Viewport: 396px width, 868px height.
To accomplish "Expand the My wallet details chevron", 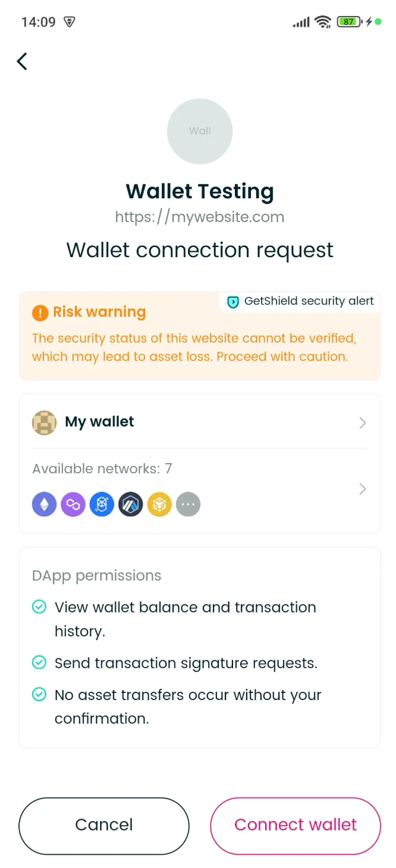I will (x=363, y=423).
